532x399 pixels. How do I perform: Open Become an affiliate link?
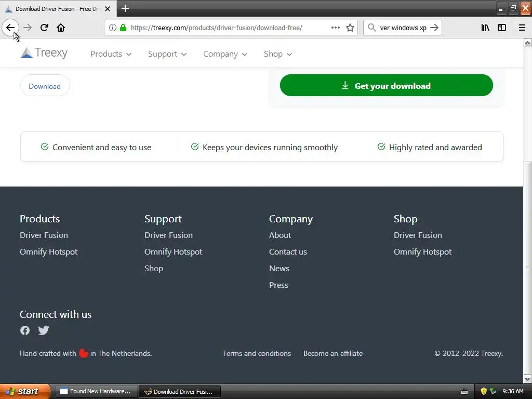pos(333,353)
